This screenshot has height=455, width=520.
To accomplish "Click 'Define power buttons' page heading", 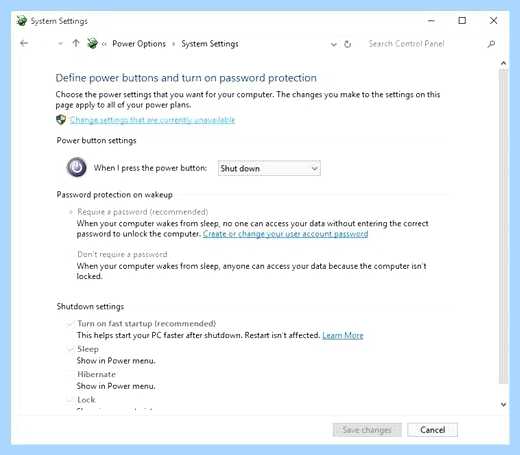I will [186, 78].
